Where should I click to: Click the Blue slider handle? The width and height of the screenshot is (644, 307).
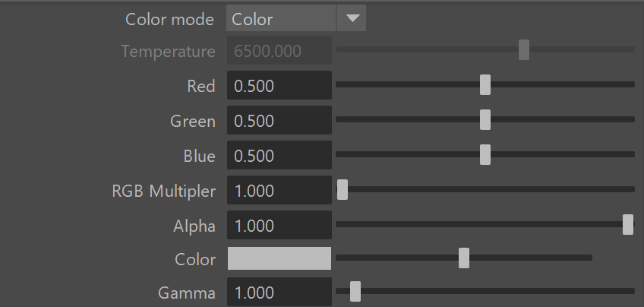(x=485, y=154)
